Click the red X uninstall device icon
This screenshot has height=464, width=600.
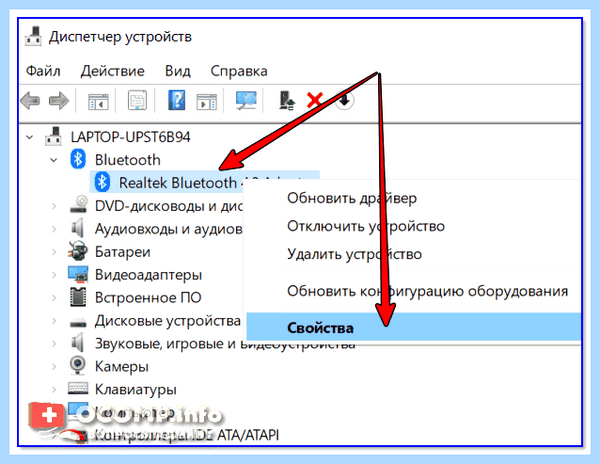click(x=315, y=100)
